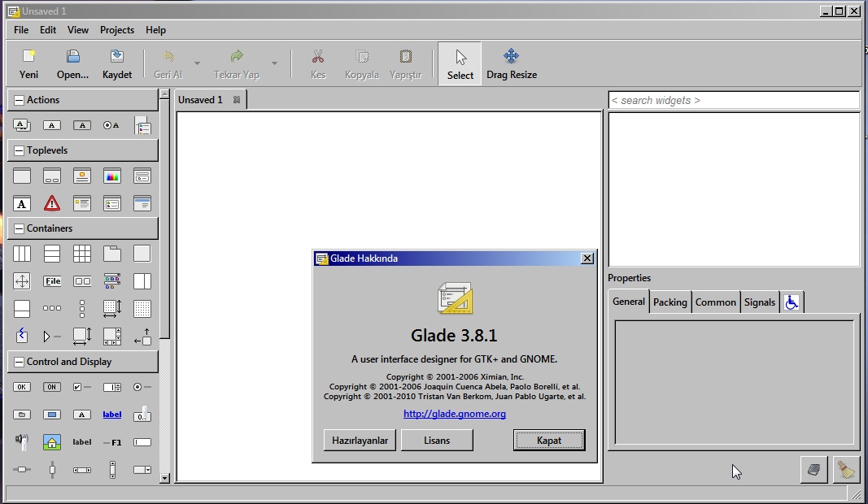868x504 pixels.
Task: Choose the Scrolled Window container icon
Action: click(x=111, y=337)
